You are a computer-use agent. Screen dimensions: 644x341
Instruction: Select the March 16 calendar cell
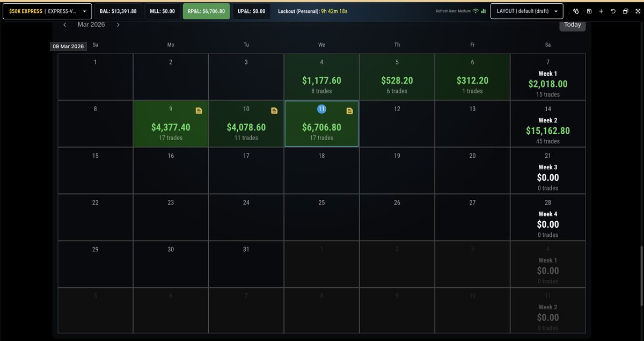171,170
